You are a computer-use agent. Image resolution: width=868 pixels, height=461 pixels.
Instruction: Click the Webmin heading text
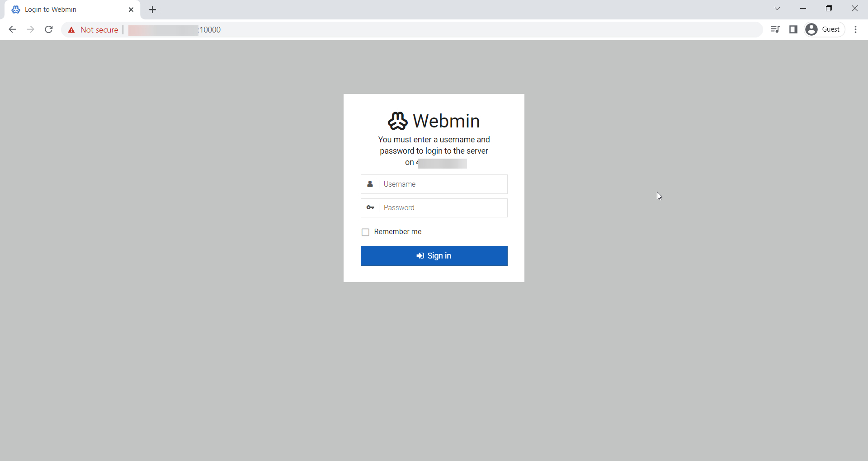tap(446, 121)
